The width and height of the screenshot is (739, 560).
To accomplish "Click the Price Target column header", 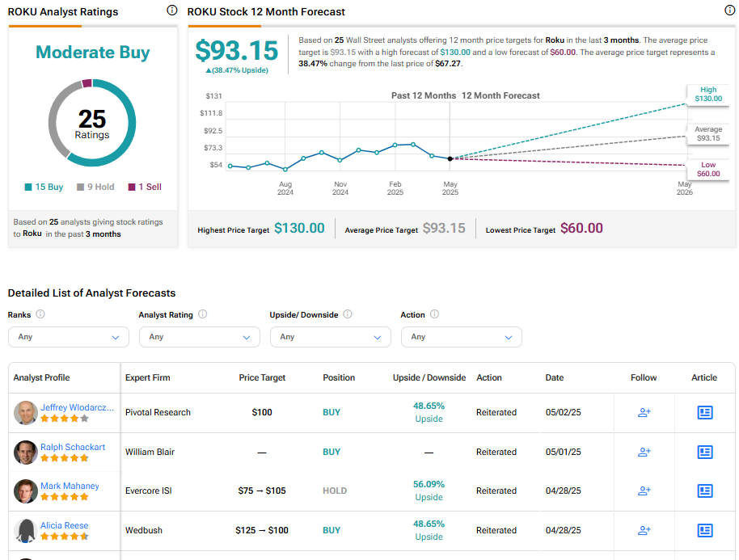I will click(x=262, y=377).
